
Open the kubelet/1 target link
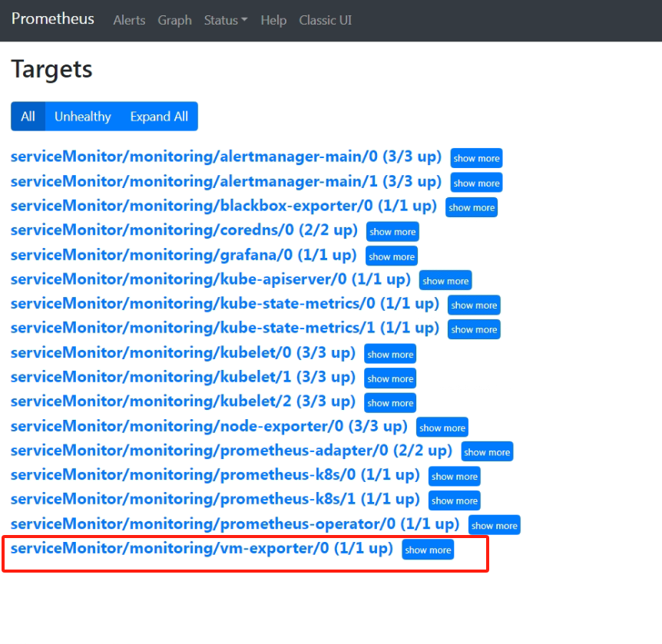(x=183, y=378)
